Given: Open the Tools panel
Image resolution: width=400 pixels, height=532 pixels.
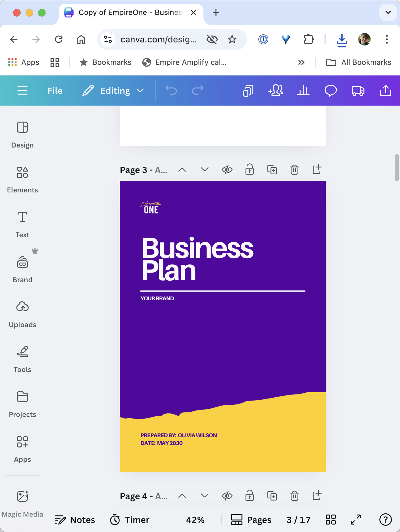Looking at the screenshot, I should 22,359.
